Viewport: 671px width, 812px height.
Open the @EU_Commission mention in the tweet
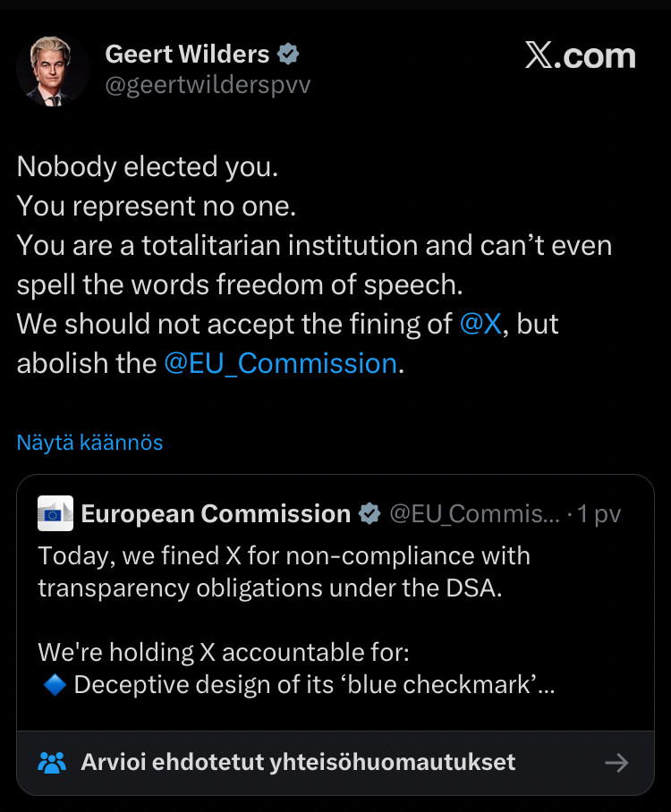click(x=280, y=363)
